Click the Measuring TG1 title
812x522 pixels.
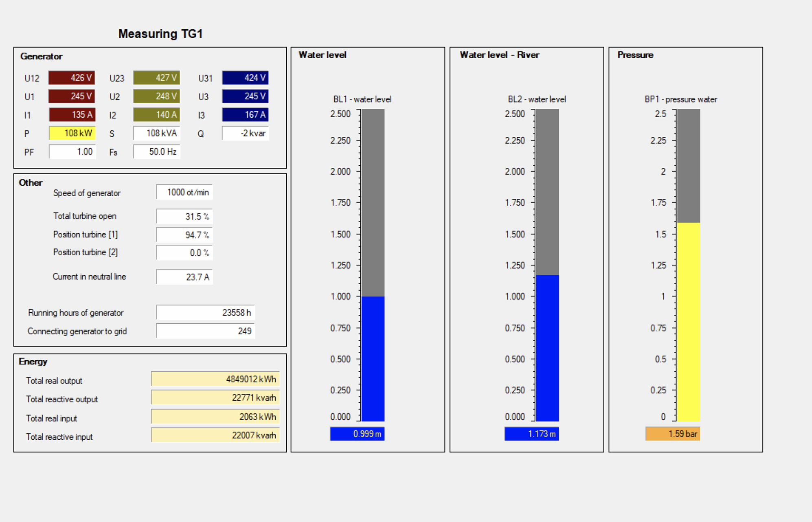[160, 34]
